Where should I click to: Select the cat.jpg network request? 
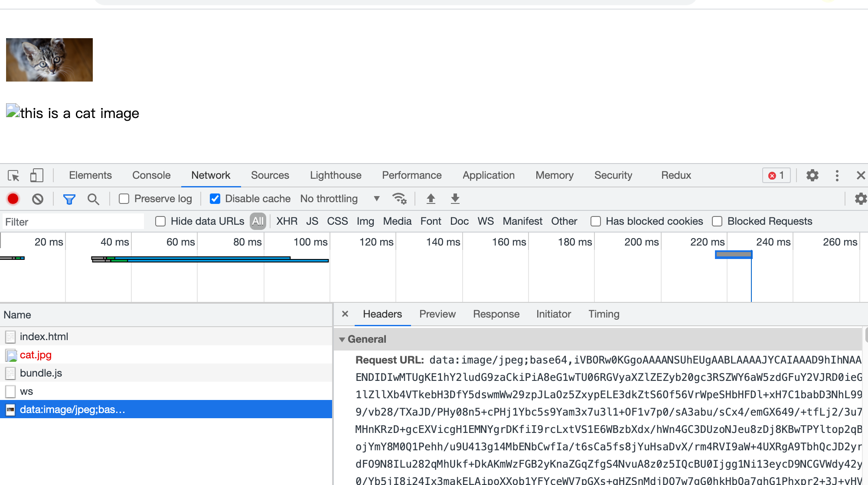(35, 354)
